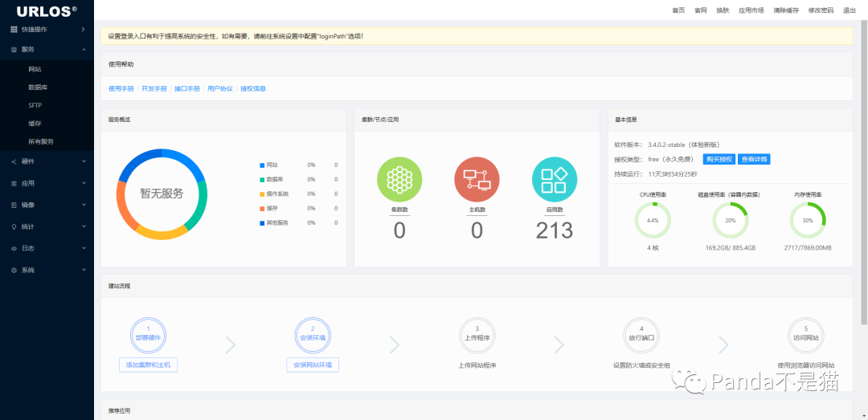This screenshot has width=868, height=420.
Task: Click the CPU使用率 4.4% gauge
Action: point(653,220)
